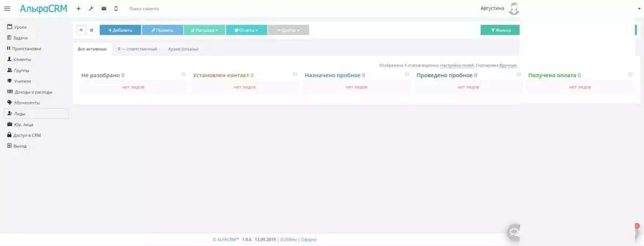Expand the Отчеты dropdown
The height and width of the screenshot is (246, 644).
246,30
